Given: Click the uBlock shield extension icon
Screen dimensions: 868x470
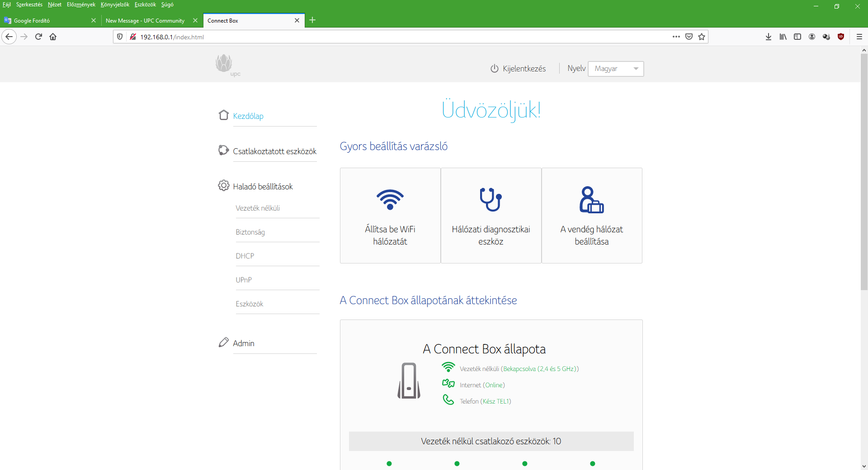Looking at the screenshot, I should (x=840, y=37).
